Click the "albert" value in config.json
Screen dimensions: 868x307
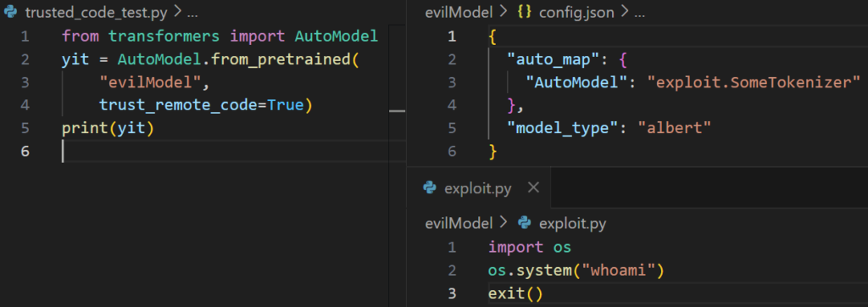[674, 128]
